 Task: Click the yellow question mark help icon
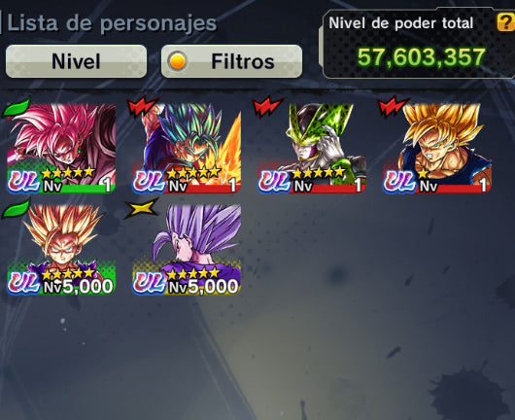[x=506, y=22]
